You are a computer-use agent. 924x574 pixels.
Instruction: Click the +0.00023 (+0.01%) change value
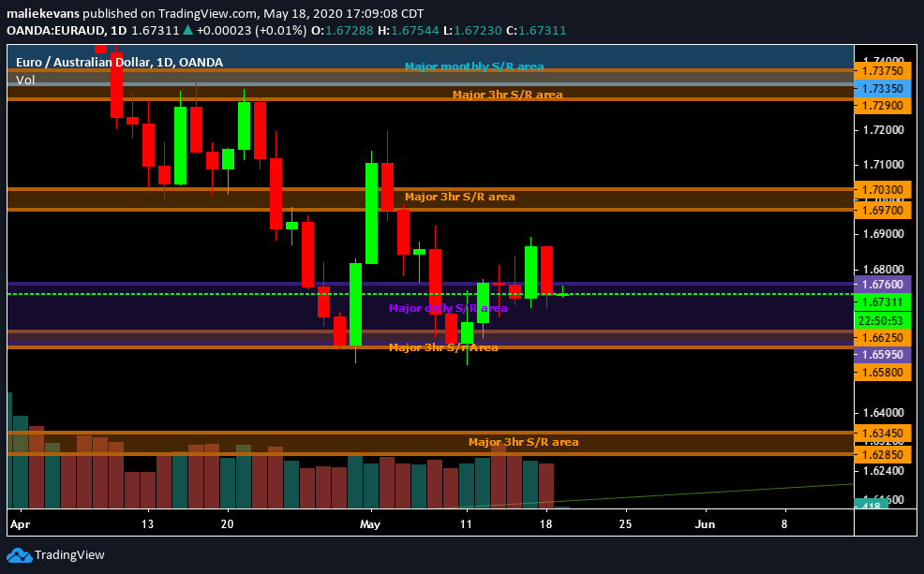[x=252, y=30]
